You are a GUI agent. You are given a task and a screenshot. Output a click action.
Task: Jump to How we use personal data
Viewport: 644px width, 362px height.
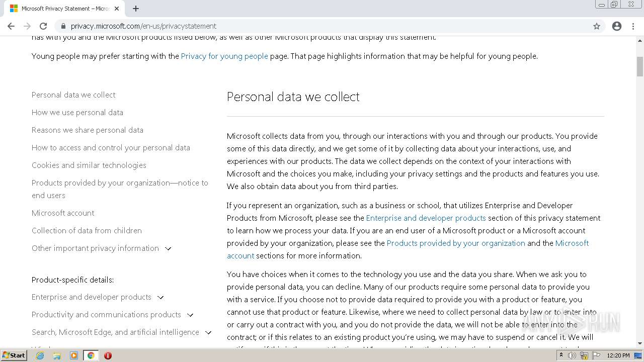click(x=77, y=113)
